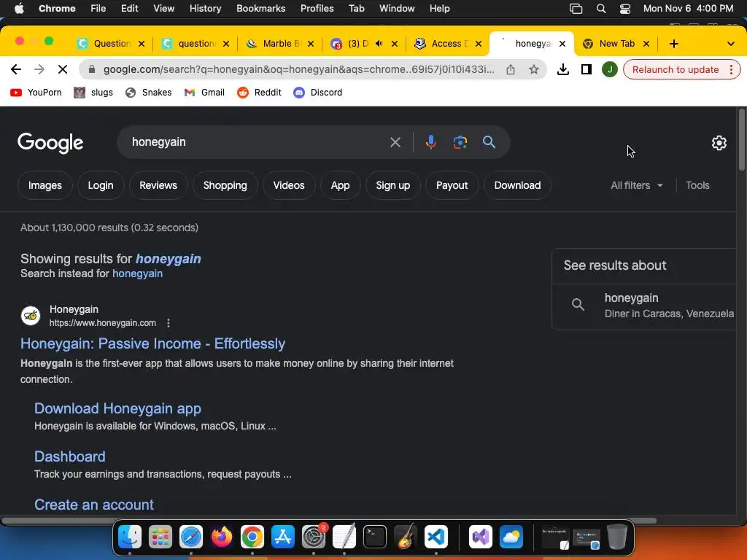Open search Tools
The width and height of the screenshot is (747, 560).
pyautogui.click(x=697, y=185)
